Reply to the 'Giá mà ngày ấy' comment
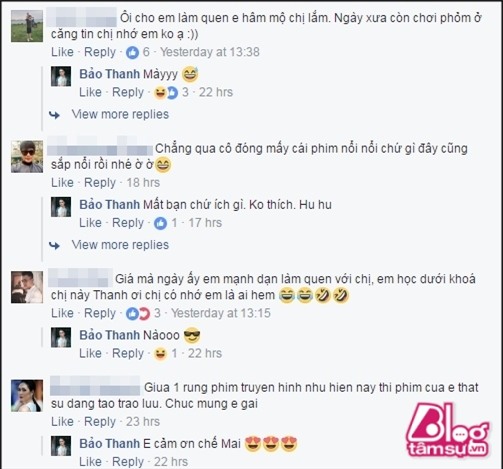Viewport: 503px width, 469px height. coord(100,313)
